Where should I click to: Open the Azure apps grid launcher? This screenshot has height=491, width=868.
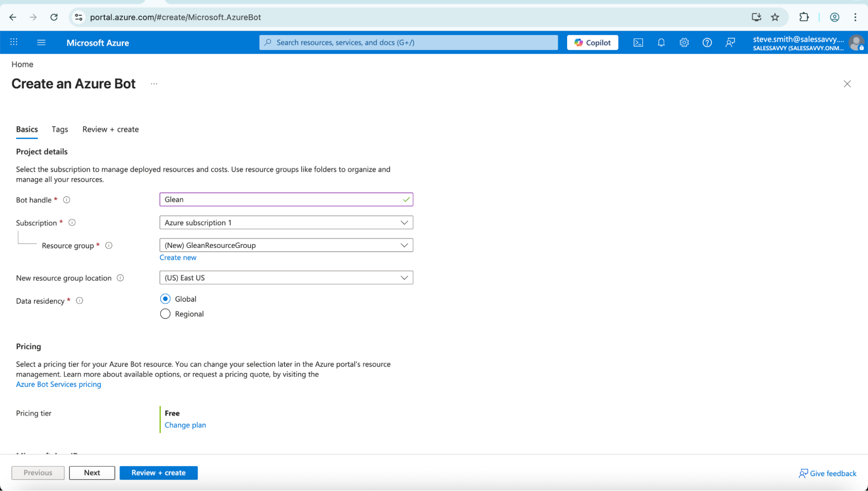pos(14,42)
